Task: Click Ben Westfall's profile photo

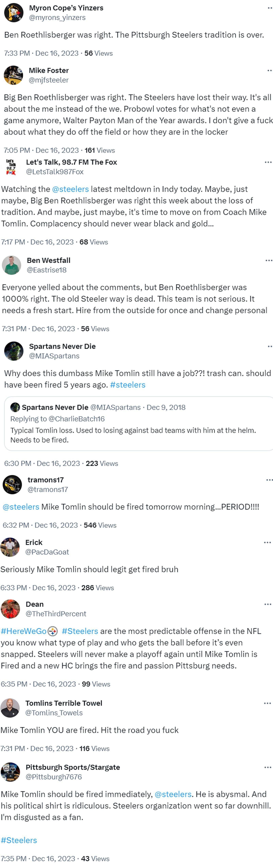Action: click(x=12, y=265)
